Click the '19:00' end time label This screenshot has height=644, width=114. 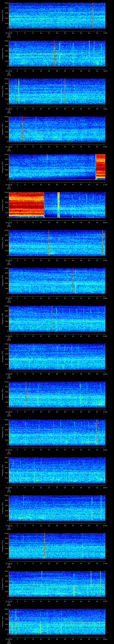pos(105,109)
